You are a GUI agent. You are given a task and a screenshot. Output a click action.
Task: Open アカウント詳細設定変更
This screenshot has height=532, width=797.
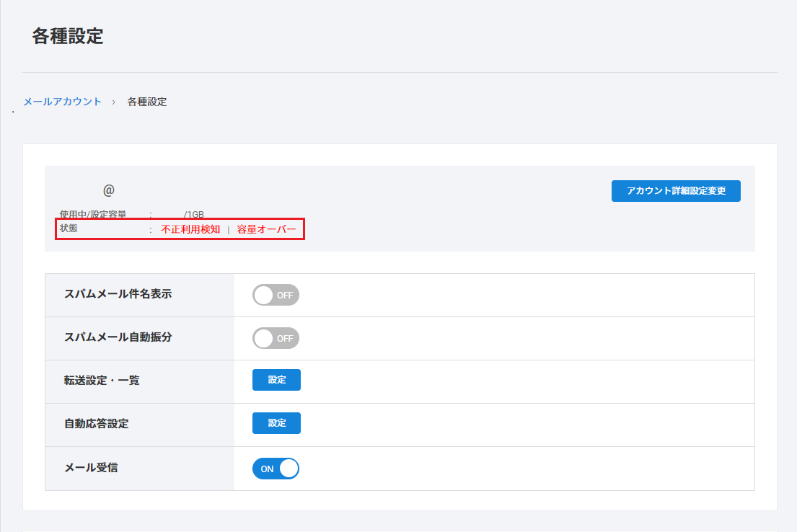[x=676, y=191]
